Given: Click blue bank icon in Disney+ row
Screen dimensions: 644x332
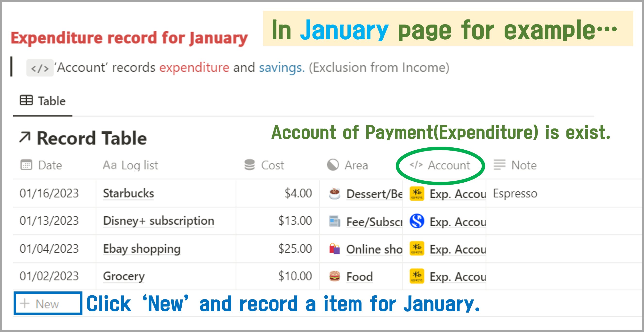Looking at the screenshot, I should click(417, 221).
